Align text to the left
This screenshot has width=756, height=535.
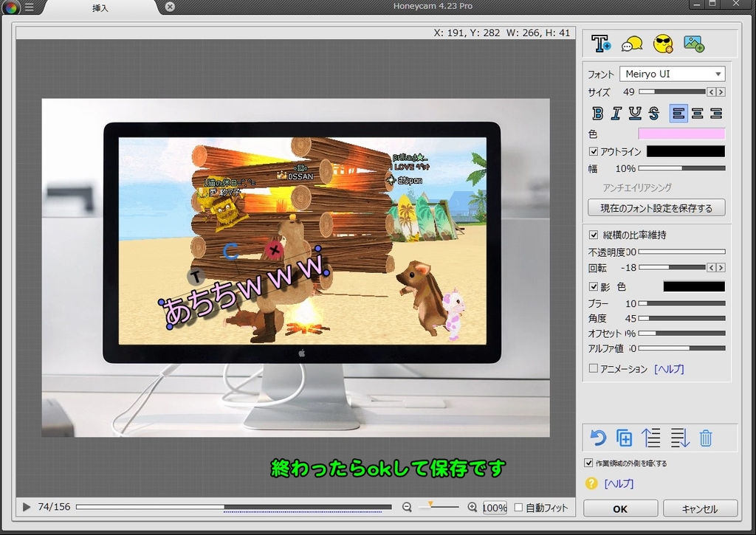678,113
